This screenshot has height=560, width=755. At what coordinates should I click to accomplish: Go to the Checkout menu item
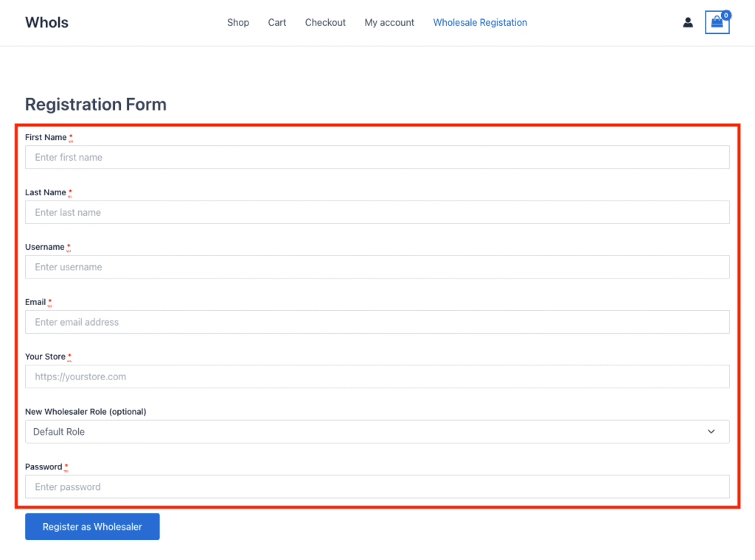tap(325, 22)
